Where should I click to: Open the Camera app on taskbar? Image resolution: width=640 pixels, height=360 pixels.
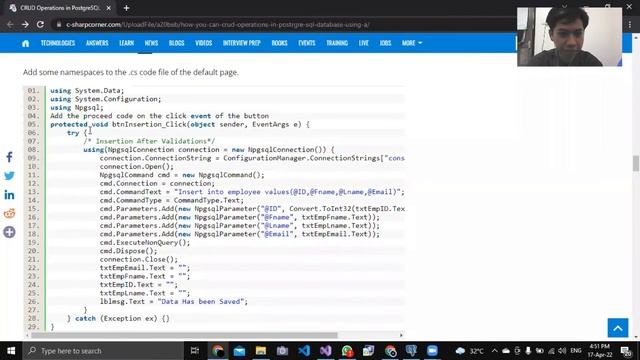[282, 351]
